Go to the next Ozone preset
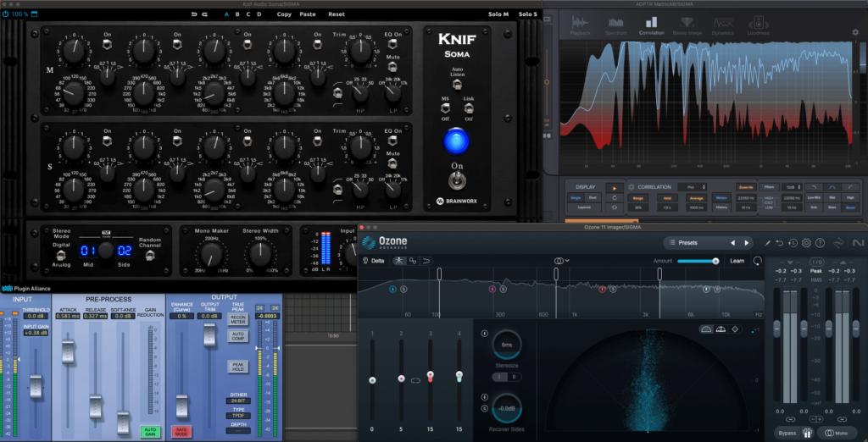 (746, 243)
